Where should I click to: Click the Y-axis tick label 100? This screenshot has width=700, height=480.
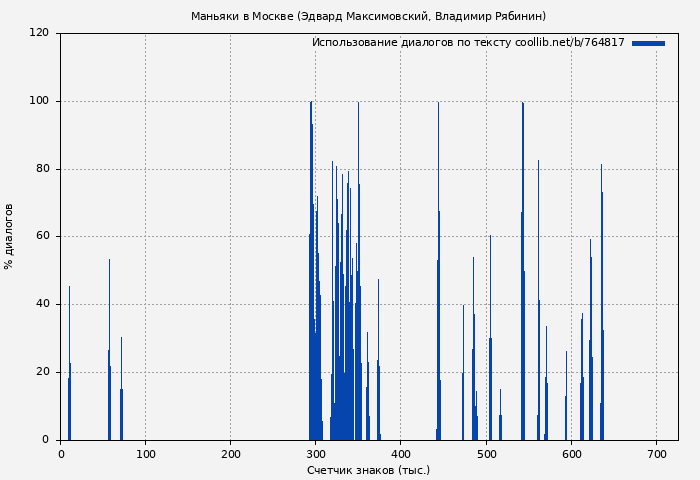[39, 101]
